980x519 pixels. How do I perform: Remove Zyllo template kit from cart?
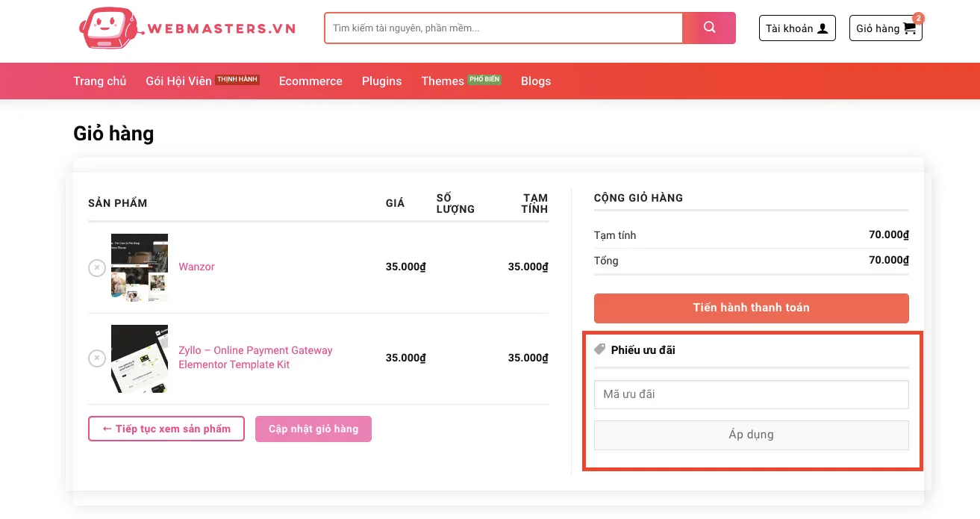point(97,358)
